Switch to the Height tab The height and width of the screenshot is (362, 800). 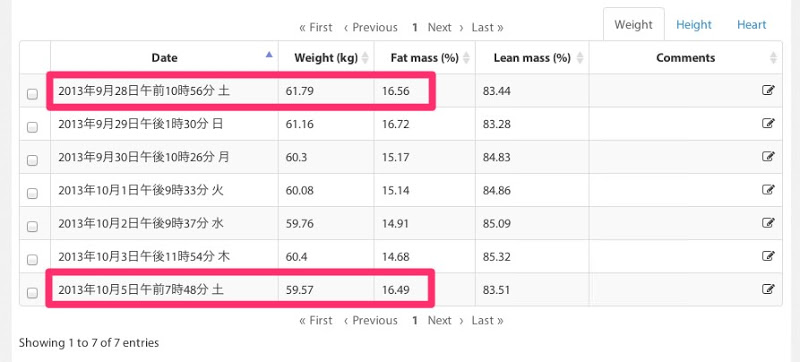point(693,24)
